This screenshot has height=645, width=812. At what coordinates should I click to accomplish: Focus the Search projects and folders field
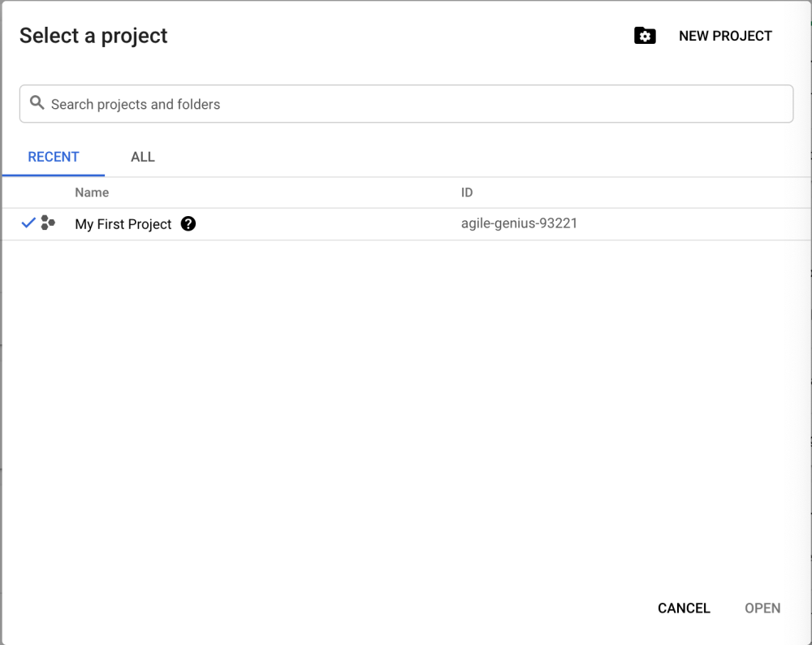(x=406, y=104)
